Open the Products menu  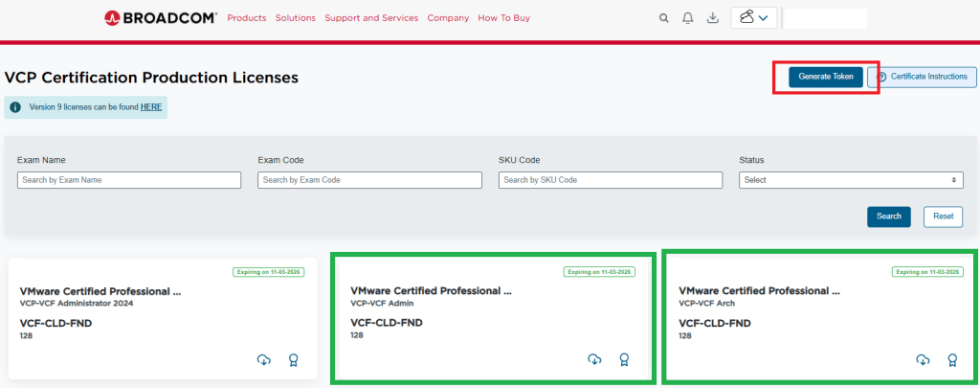point(247,18)
